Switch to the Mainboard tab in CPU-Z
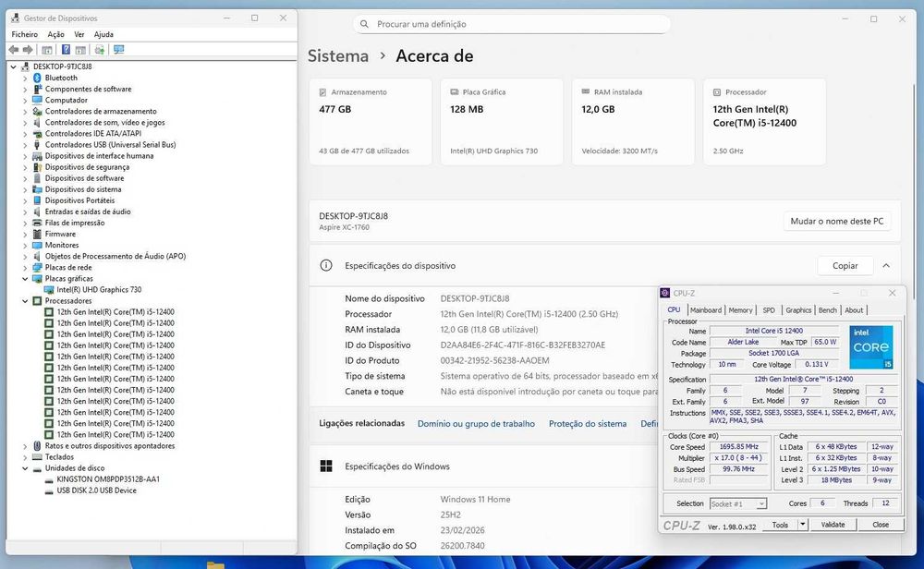924x569 pixels. click(705, 309)
